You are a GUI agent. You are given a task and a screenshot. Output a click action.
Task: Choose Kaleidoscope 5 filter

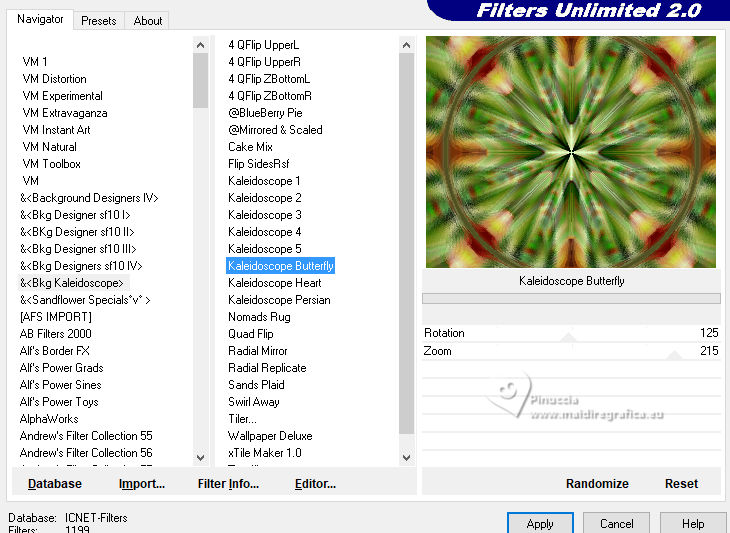click(x=264, y=249)
